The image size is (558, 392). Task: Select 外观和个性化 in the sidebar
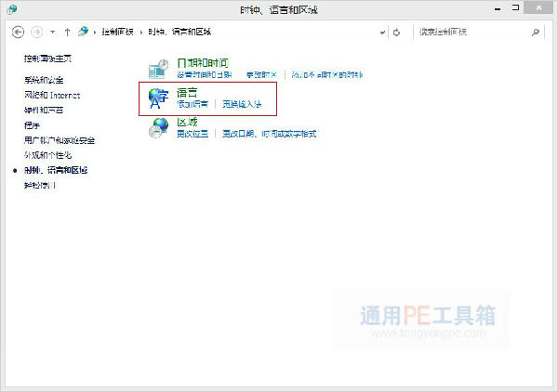click(47, 155)
